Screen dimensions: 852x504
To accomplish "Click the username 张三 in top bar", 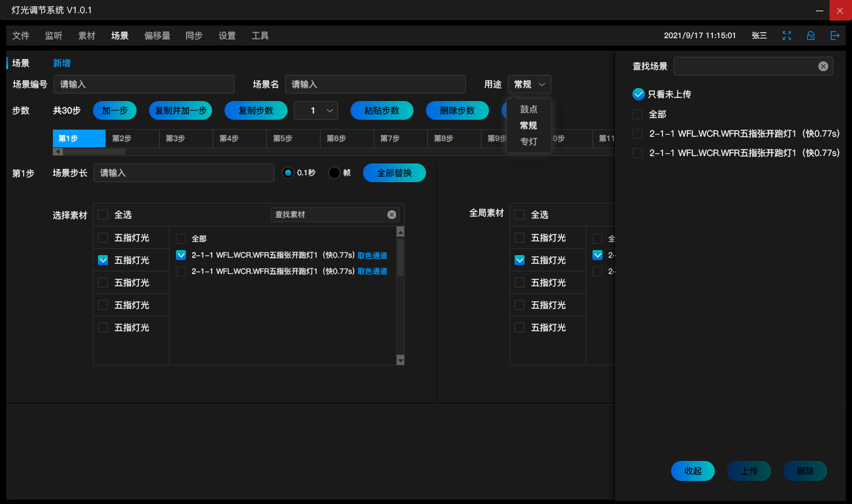I will click(x=759, y=36).
